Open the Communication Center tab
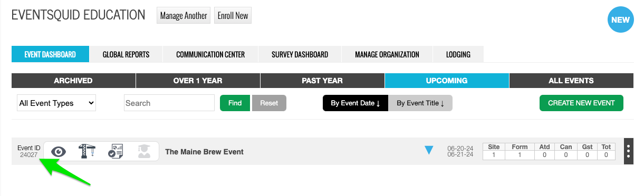This screenshot has width=644, height=196. pyautogui.click(x=210, y=54)
